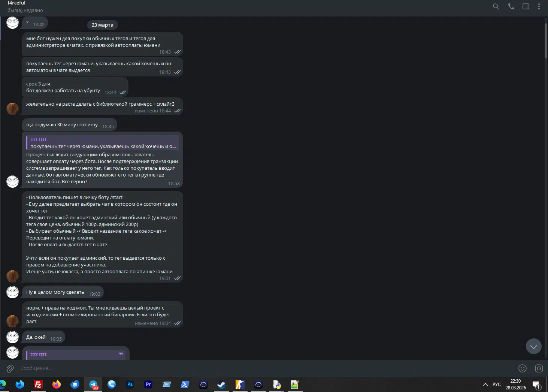Click the paperclip attach file icon

[10, 368]
